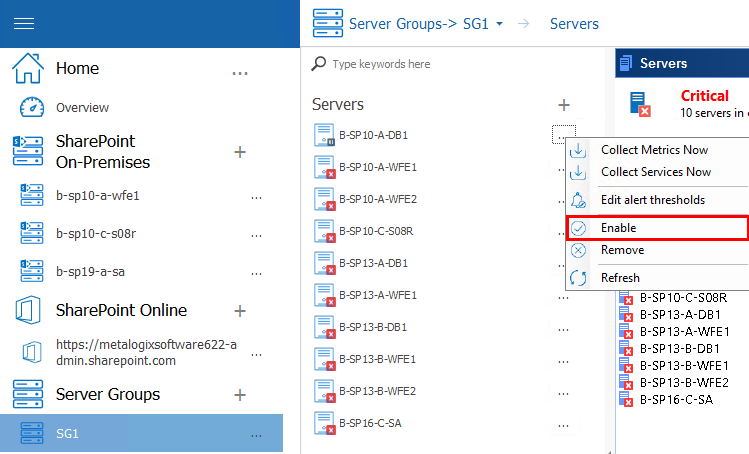Image resolution: width=749 pixels, height=454 pixels.
Task: Click the B-SP10-A-WFE1 server error icon
Action: (x=324, y=167)
